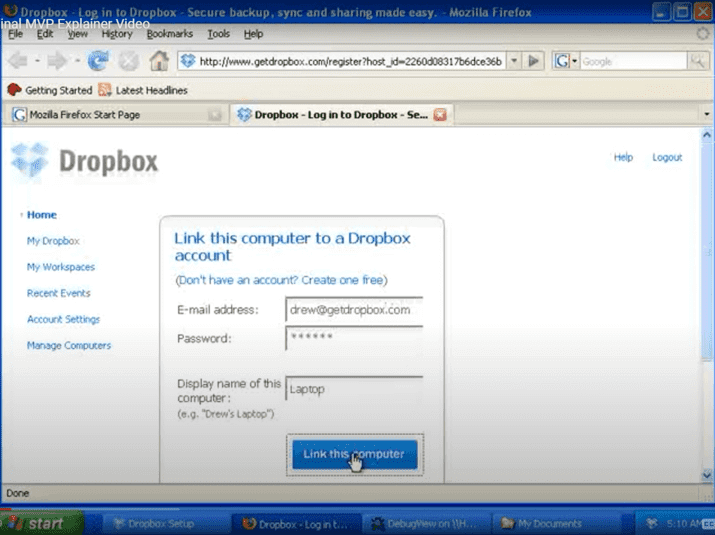The width and height of the screenshot is (715, 535).
Task: Open Recent Events in the sidebar
Action: (58, 293)
